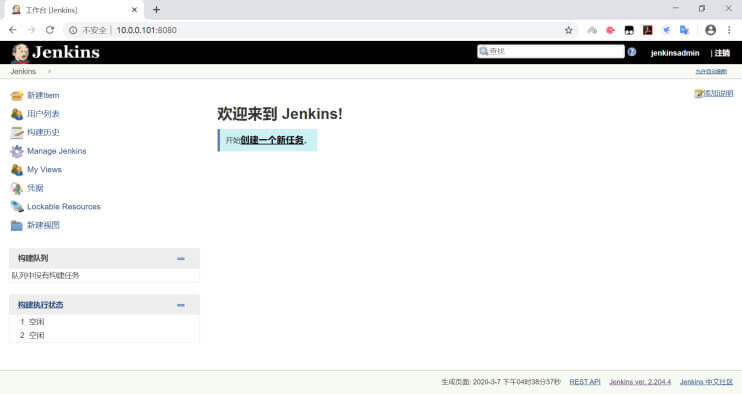Click the 欢迎来到 Jenkins! heading
The width and height of the screenshot is (742, 394).
(280, 114)
